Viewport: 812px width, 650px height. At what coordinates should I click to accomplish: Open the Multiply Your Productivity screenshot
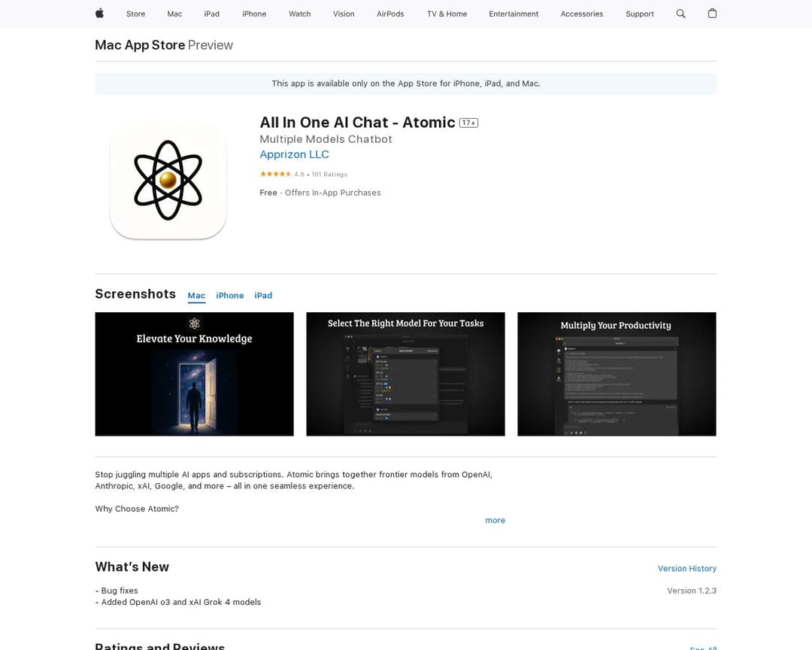tap(617, 374)
